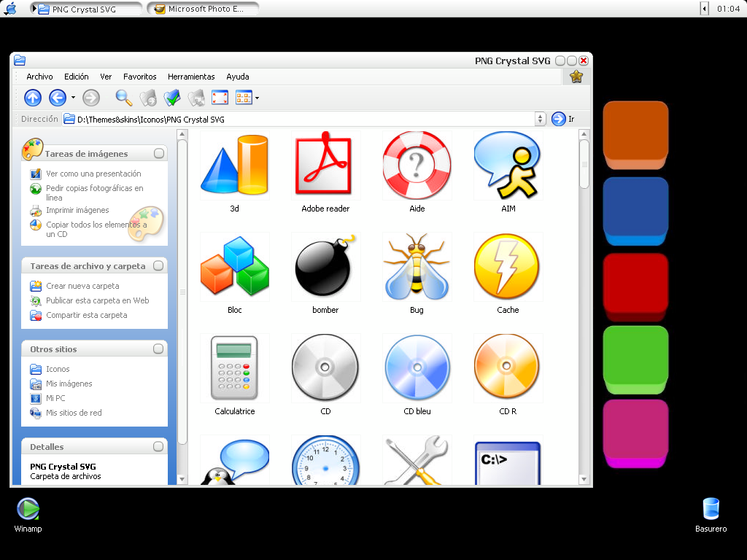Screen dimensions: 747x560
Task: Switch to Microsoft Photo Editor taskbar button
Action: pyautogui.click(x=203, y=9)
